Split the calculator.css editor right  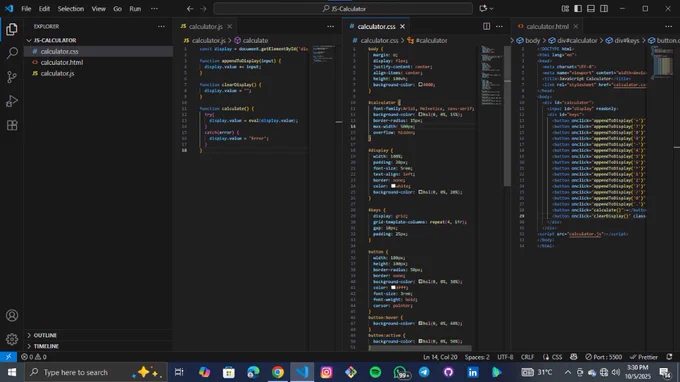[487, 26]
